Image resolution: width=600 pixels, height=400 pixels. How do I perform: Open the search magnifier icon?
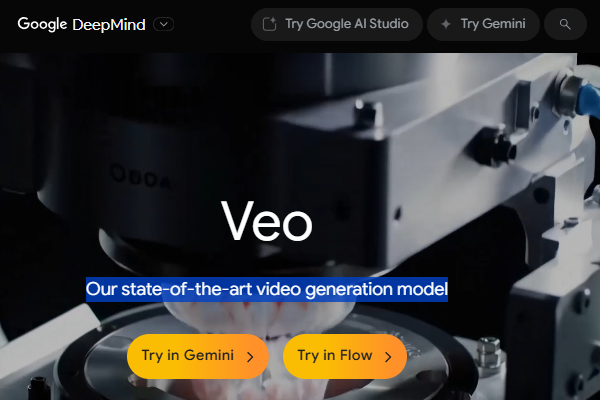[x=565, y=24]
